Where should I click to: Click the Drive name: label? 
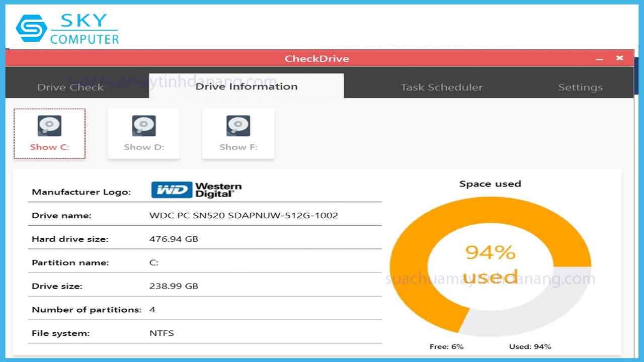(61, 215)
